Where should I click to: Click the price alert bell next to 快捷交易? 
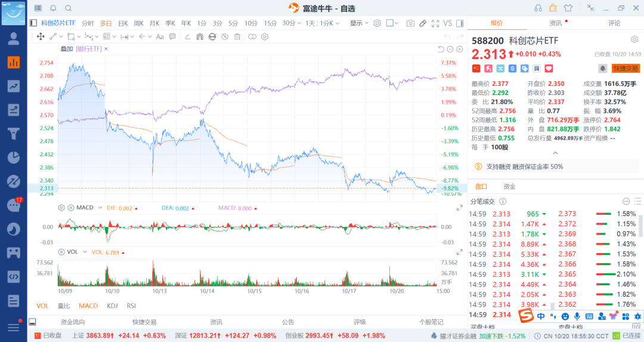point(602,68)
